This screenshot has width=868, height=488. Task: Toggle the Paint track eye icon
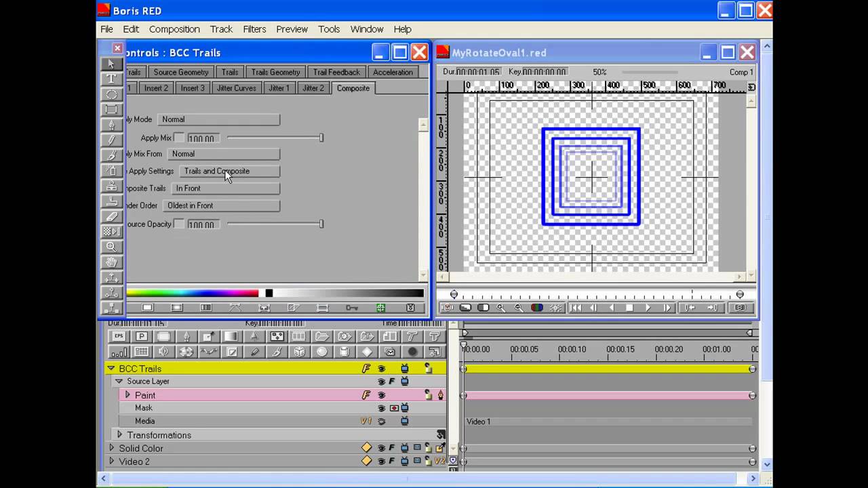(x=381, y=395)
